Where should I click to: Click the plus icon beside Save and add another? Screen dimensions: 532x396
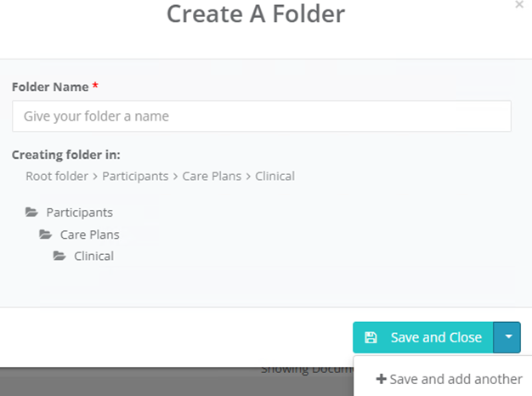382,379
